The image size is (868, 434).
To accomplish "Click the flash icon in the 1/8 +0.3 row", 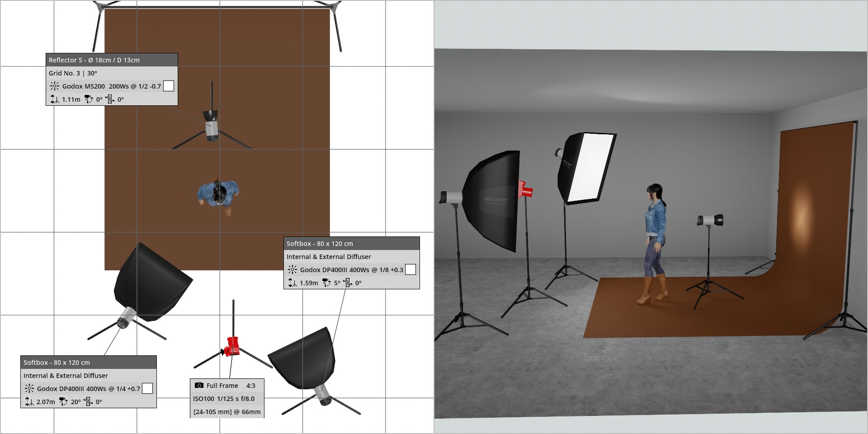I will (x=292, y=269).
